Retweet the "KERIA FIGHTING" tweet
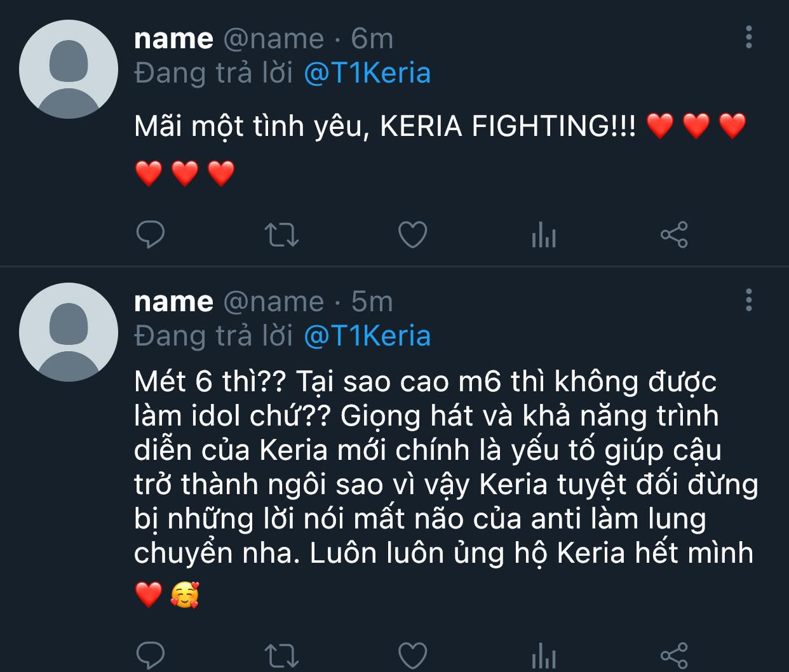This screenshot has height=672, width=789. [x=281, y=235]
